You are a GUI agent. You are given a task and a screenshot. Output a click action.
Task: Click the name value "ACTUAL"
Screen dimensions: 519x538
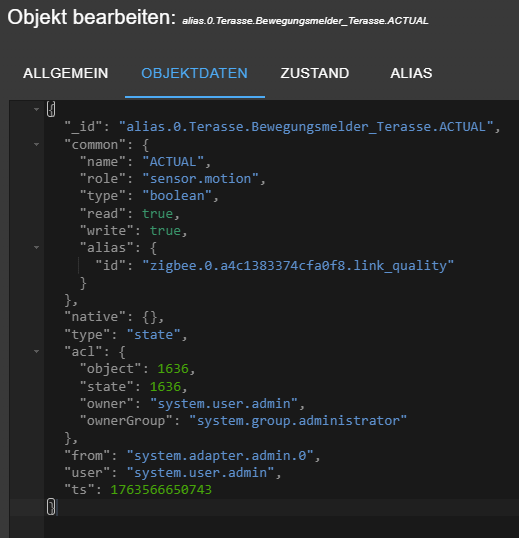coord(173,161)
